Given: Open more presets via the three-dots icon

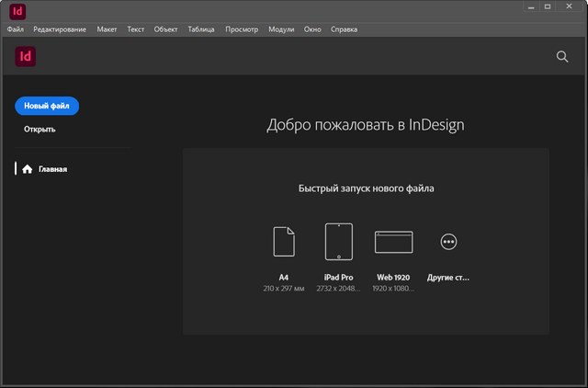Looking at the screenshot, I should coord(448,242).
